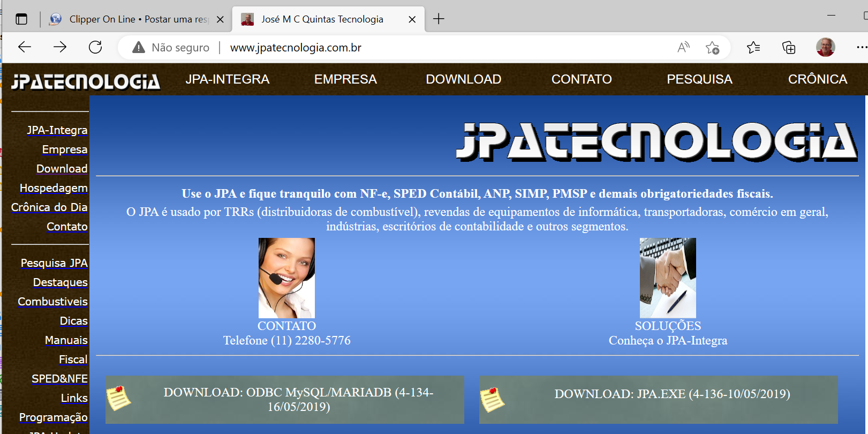Image resolution: width=868 pixels, height=434 pixels.
Task: Open the tab actions menu icon
Action: click(x=21, y=19)
